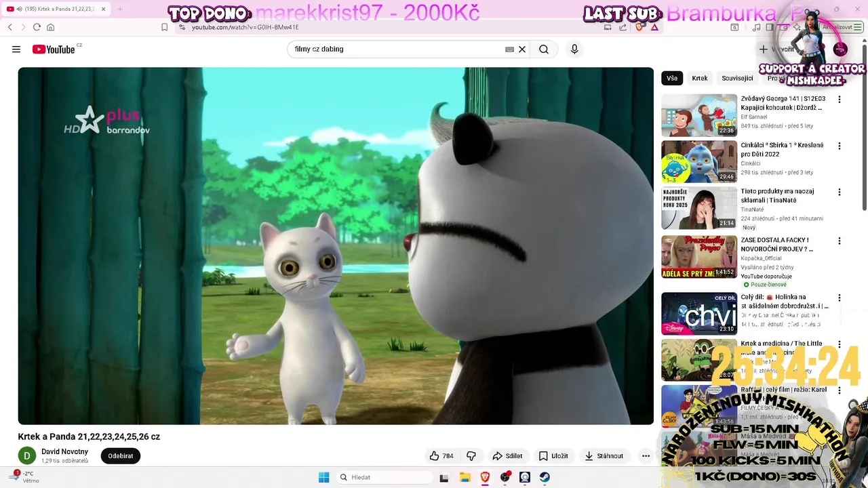Click taskbar Hledat search box
Viewport: 868px width, 488px height.
point(384,477)
